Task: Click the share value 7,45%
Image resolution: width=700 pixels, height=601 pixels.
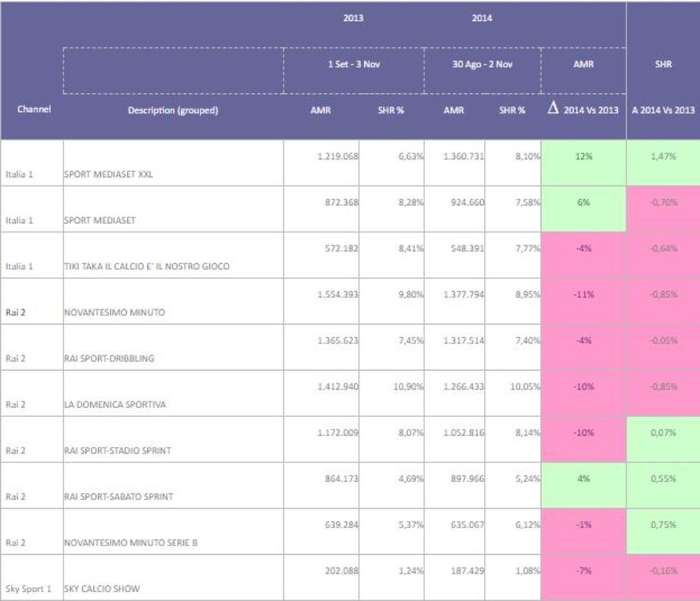Action: click(x=411, y=340)
